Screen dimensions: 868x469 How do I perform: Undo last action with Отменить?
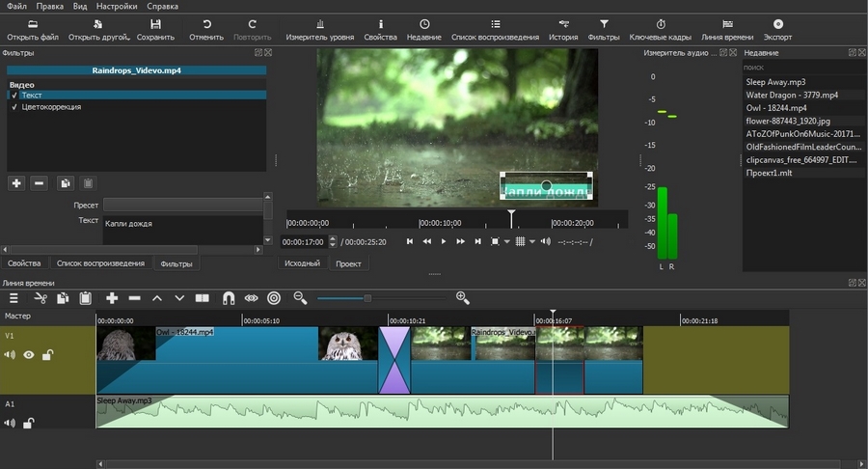point(206,30)
